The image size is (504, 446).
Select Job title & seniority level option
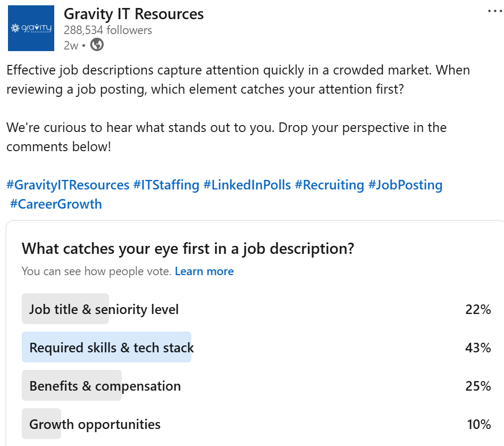(104, 309)
